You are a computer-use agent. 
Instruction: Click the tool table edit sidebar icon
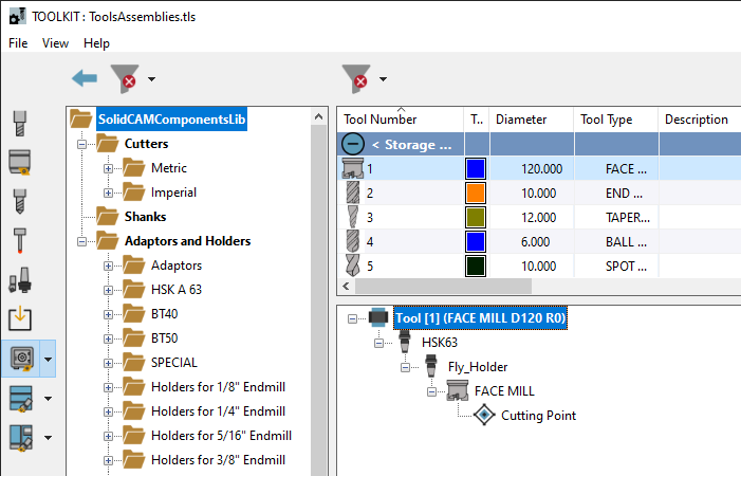tap(21, 399)
